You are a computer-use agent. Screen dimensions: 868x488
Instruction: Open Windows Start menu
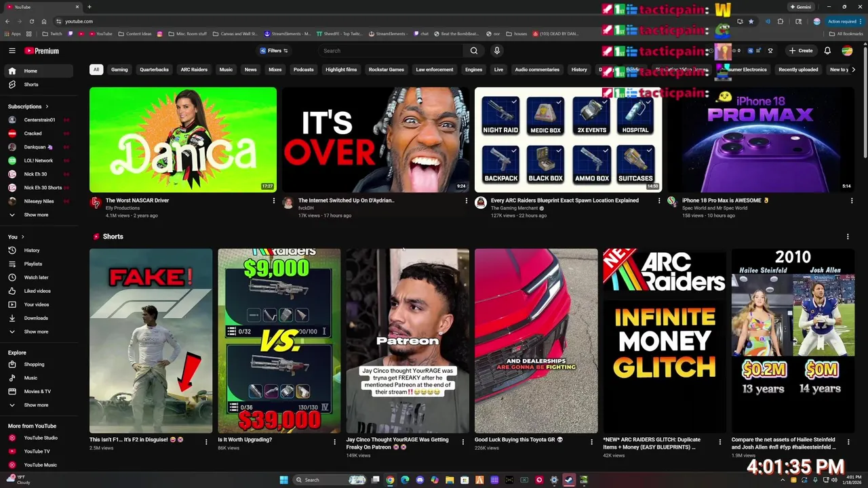283,480
